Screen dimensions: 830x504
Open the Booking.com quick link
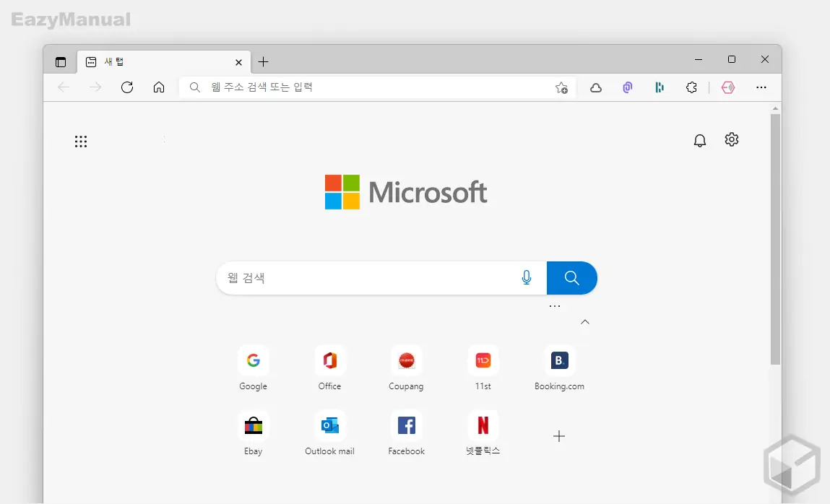click(x=560, y=368)
